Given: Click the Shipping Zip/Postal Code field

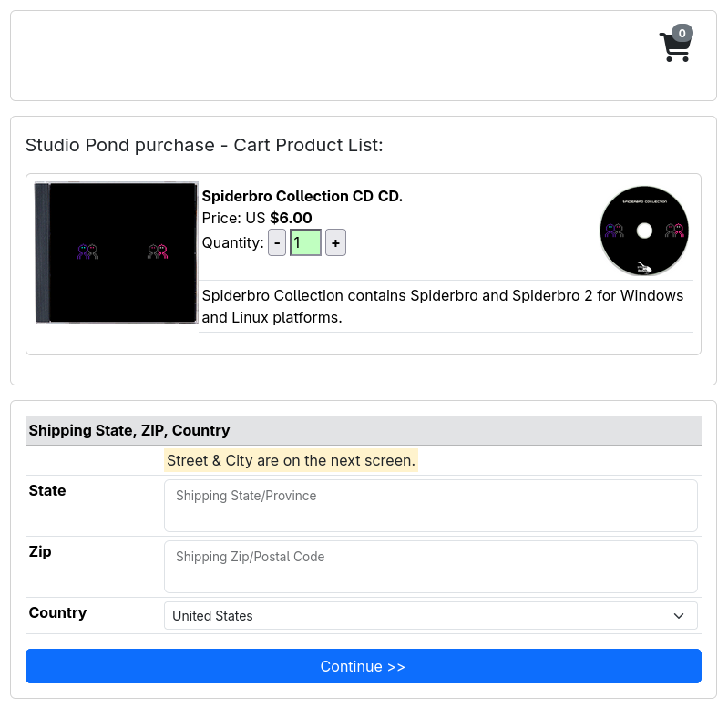Looking at the screenshot, I should click(430, 567).
